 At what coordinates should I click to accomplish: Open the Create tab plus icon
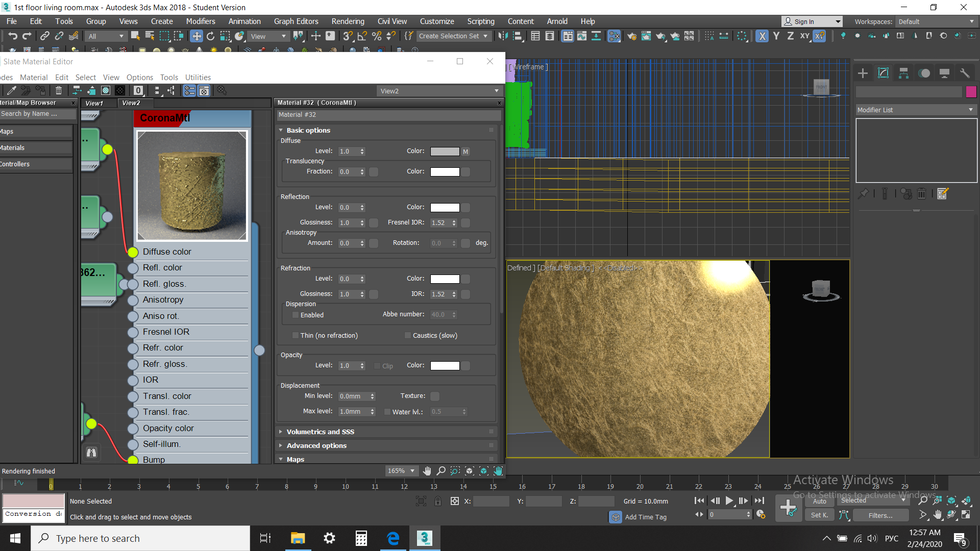coord(863,73)
